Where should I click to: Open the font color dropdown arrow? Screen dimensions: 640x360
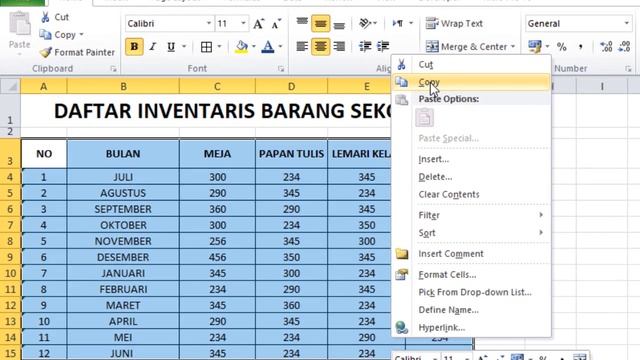pyautogui.click(x=280, y=47)
